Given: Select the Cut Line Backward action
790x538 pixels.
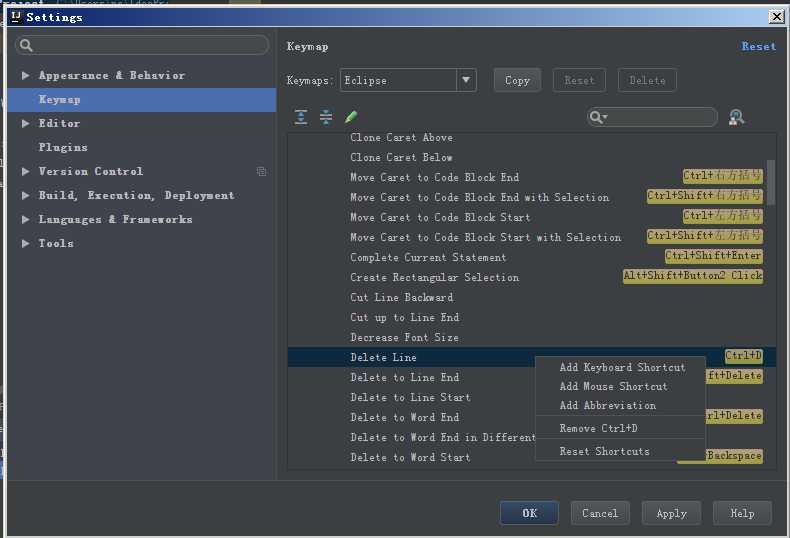Looking at the screenshot, I should [x=402, y=298].
